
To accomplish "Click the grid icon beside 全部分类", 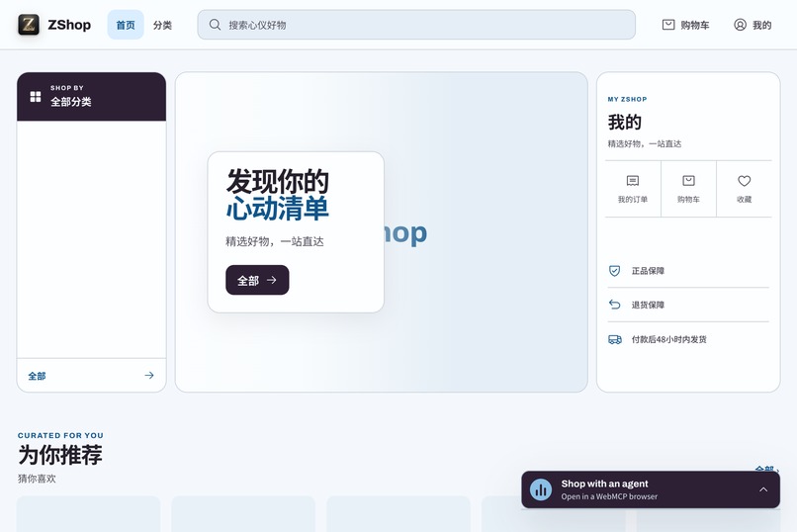I will coord(36,97).
